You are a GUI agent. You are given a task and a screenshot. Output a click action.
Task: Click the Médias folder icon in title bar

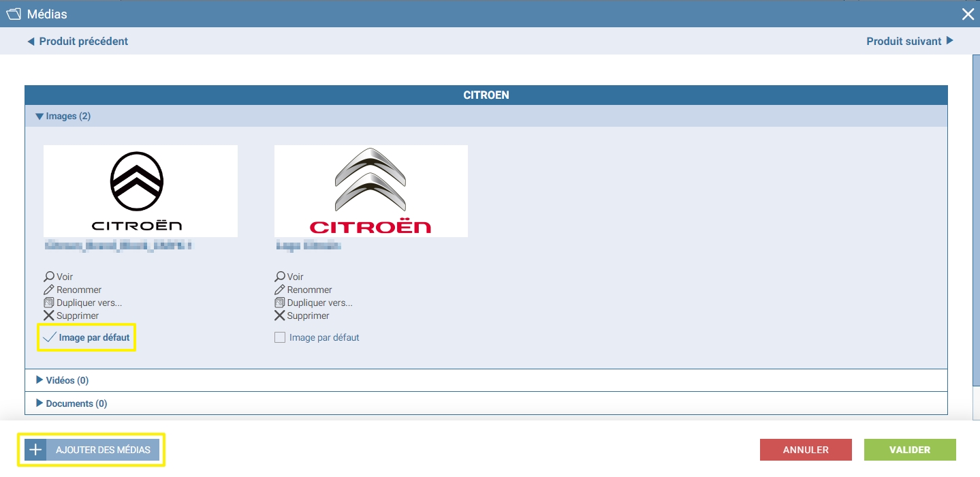[13, 14]
